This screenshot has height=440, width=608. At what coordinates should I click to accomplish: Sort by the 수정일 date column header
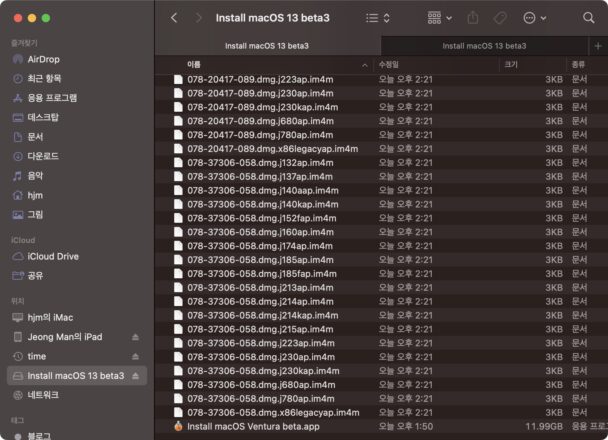(x=389, y=63)
